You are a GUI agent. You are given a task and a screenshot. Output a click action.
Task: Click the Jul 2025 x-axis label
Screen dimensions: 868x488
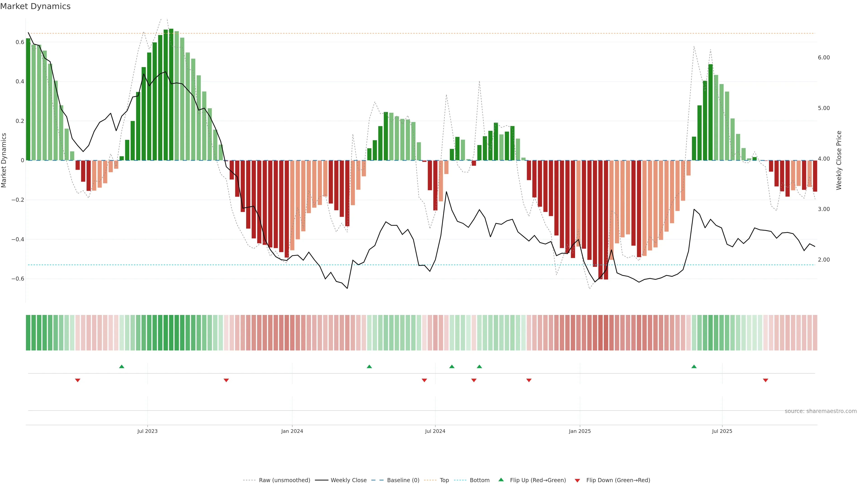(722, 431)
